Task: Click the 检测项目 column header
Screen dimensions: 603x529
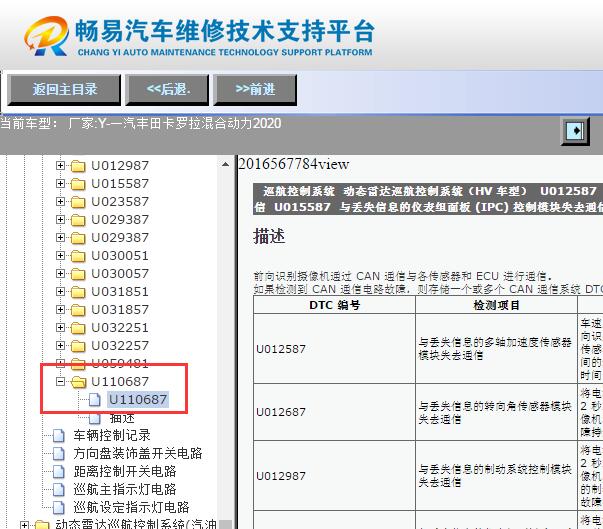Action: point(496,305)
